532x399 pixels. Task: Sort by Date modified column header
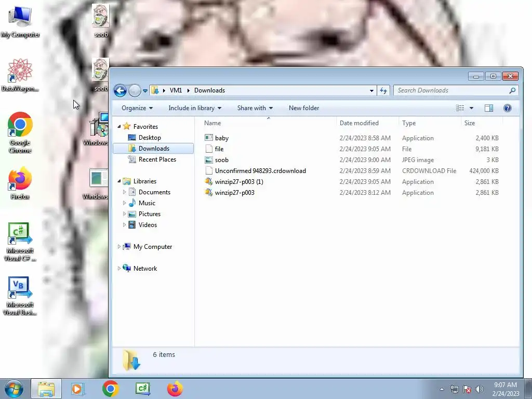[359, 123]
